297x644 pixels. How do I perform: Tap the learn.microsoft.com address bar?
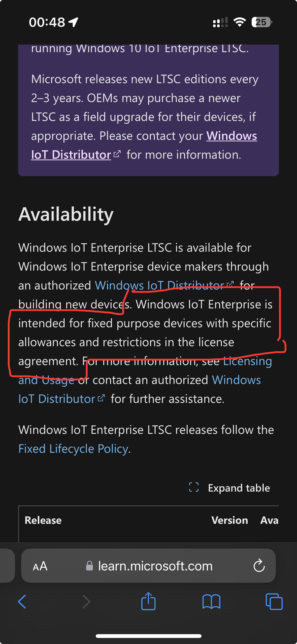point(155,566)
